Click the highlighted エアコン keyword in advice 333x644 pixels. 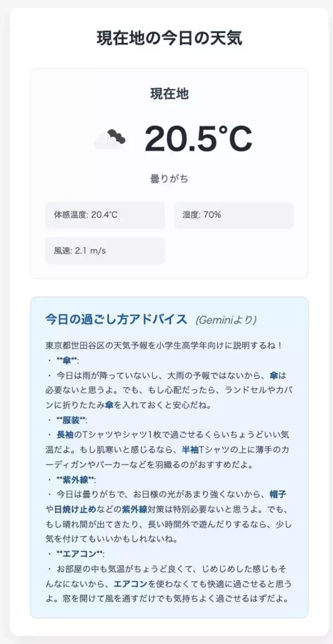point(131,583)
